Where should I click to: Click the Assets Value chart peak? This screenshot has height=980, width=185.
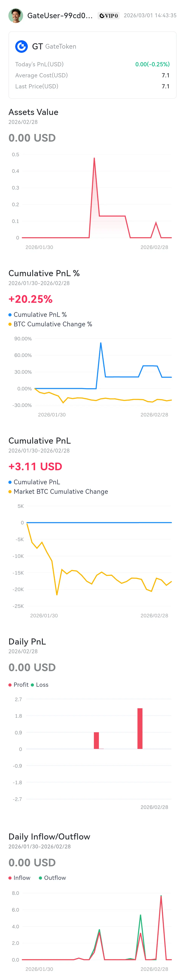pyautogui.click(x=94, y=158)
